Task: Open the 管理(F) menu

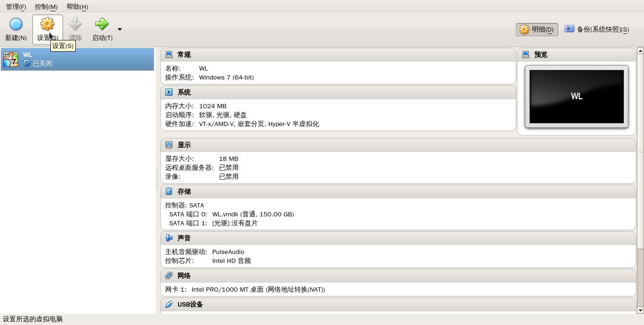Action: pos(16,7)
